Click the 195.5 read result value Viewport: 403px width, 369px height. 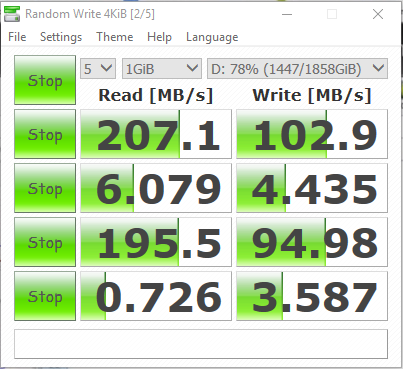tap(156, 242)
